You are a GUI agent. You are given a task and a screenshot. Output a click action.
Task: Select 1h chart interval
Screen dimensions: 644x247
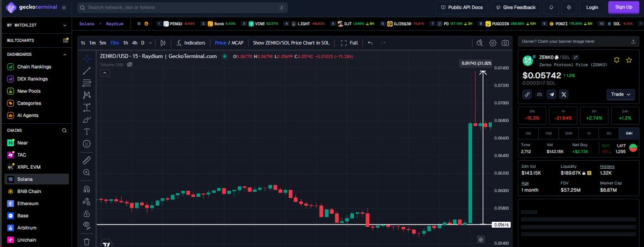pyautogui.click(x=126, y=43)
